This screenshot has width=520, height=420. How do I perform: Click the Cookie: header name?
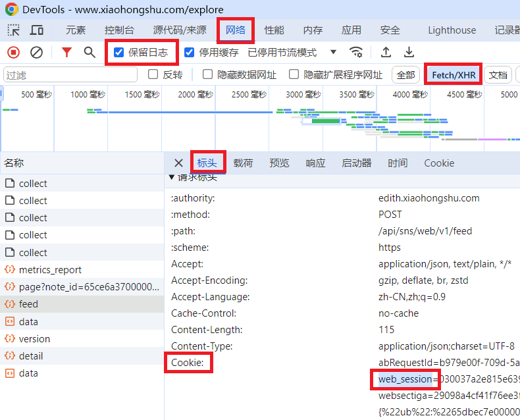[188, 363]
